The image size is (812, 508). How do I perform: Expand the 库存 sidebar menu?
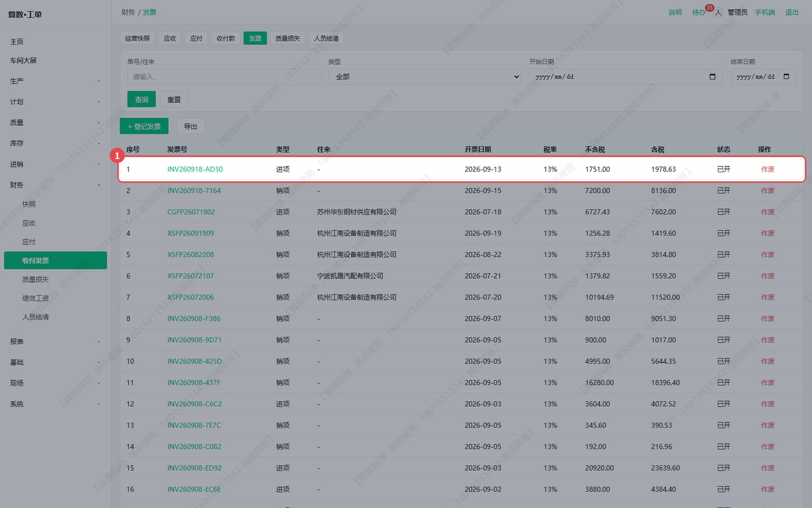[x=55, y=144]
